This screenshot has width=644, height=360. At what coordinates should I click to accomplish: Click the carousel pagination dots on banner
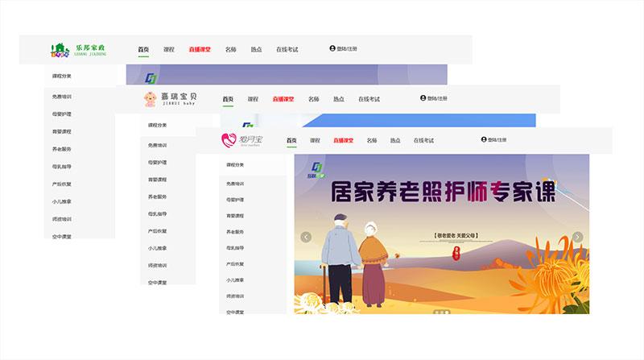tap(440, 311)
